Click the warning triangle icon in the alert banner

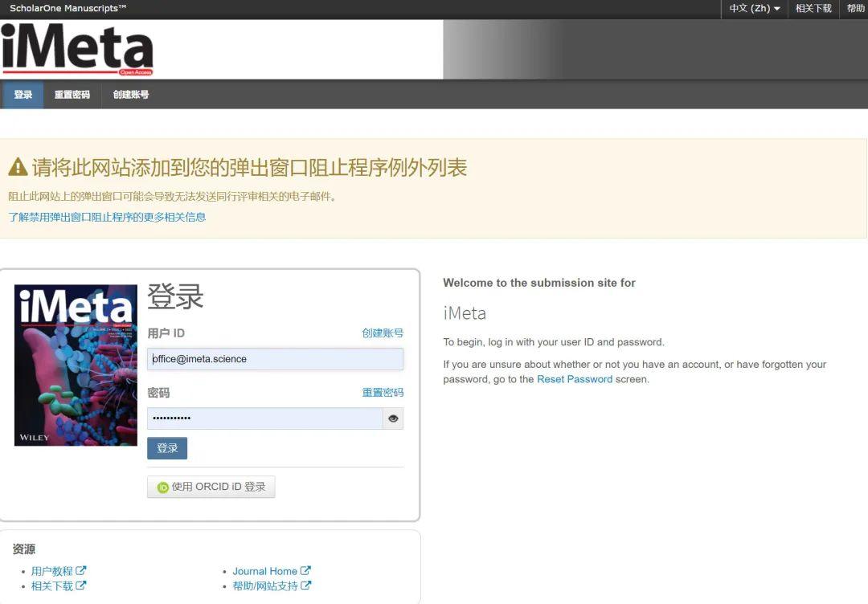click(x=17, y=166)
